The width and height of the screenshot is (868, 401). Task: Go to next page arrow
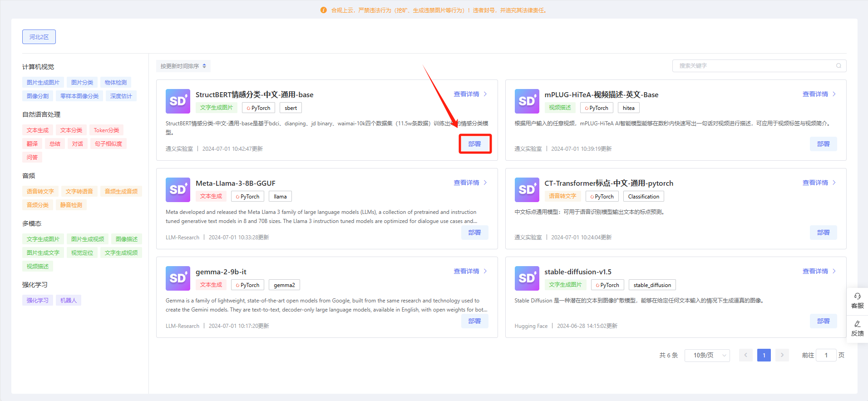pos(782,355)
